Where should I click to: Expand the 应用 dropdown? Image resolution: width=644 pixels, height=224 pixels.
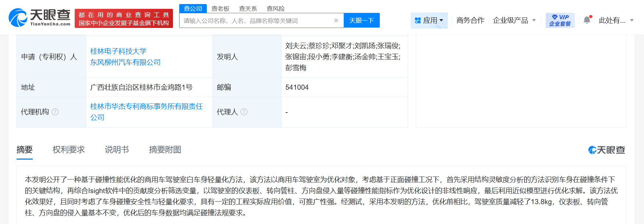pyautogui.click(x=429, y=20)
